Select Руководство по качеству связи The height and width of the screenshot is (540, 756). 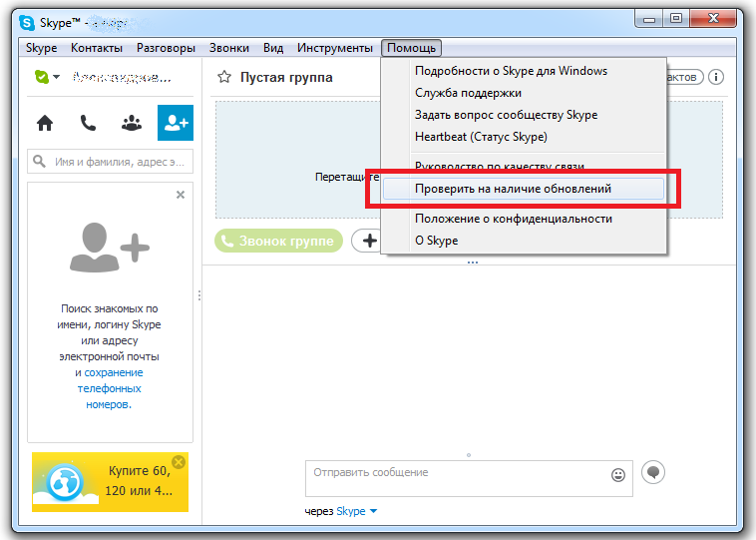point(524,167)
